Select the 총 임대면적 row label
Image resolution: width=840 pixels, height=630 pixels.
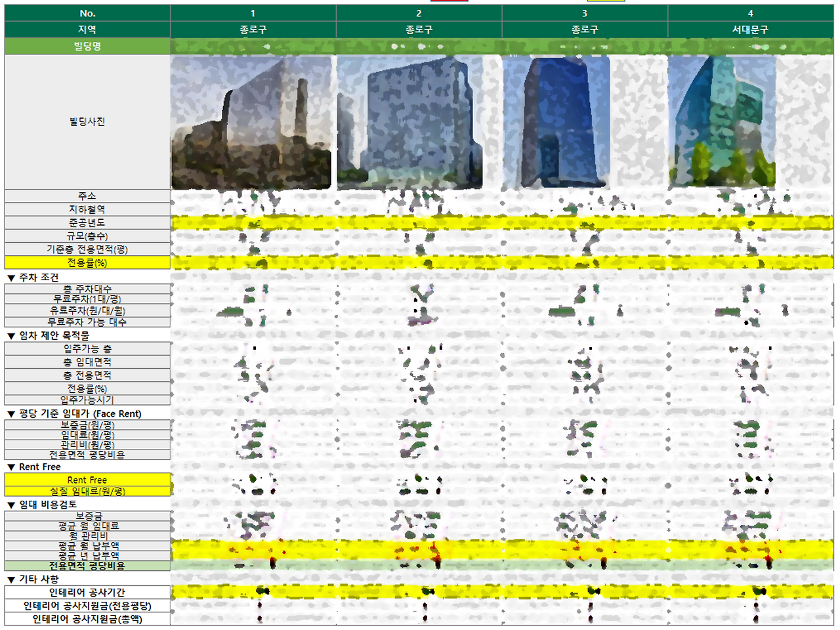87,362
